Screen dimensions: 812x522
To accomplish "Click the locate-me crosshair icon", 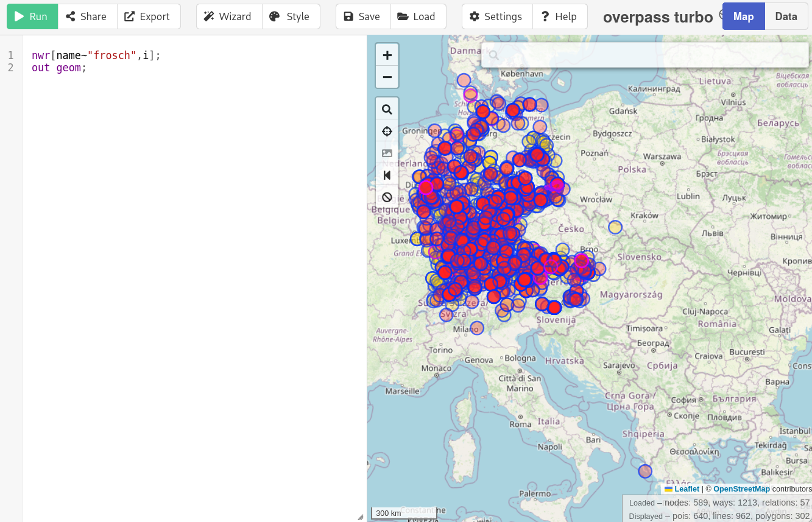I will click(387, 132).
